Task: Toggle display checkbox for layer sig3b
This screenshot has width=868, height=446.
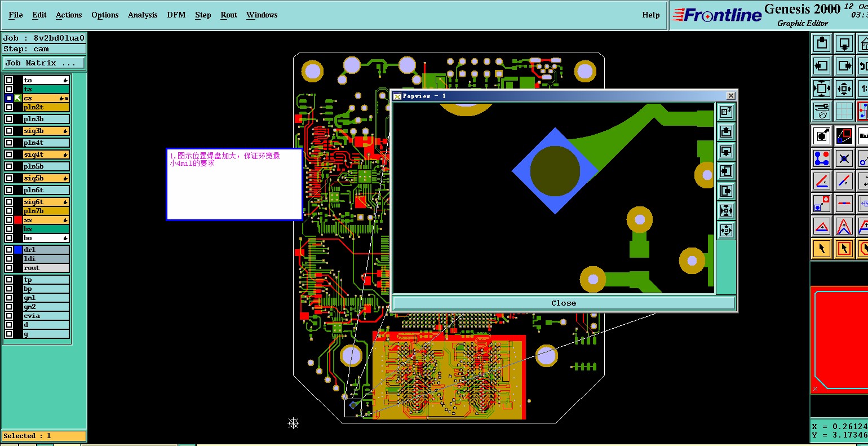Action: click(x=9, y=131)
